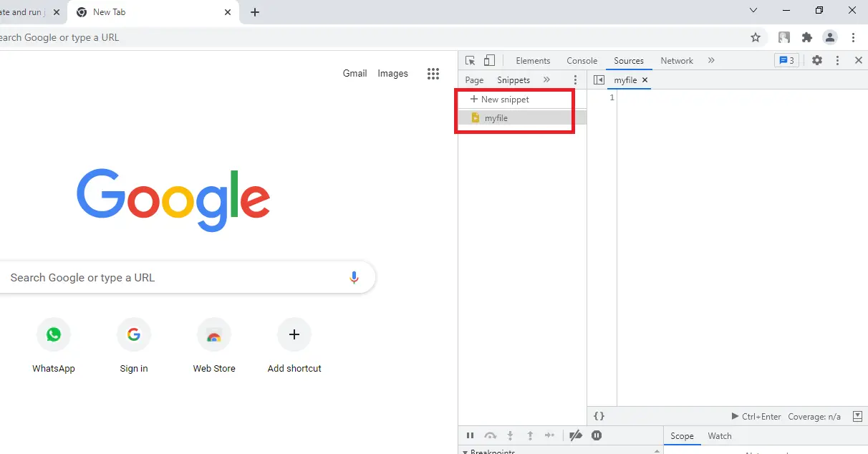
Task: Open the navigator pane three-dot menu
Action: coord(575,80)
